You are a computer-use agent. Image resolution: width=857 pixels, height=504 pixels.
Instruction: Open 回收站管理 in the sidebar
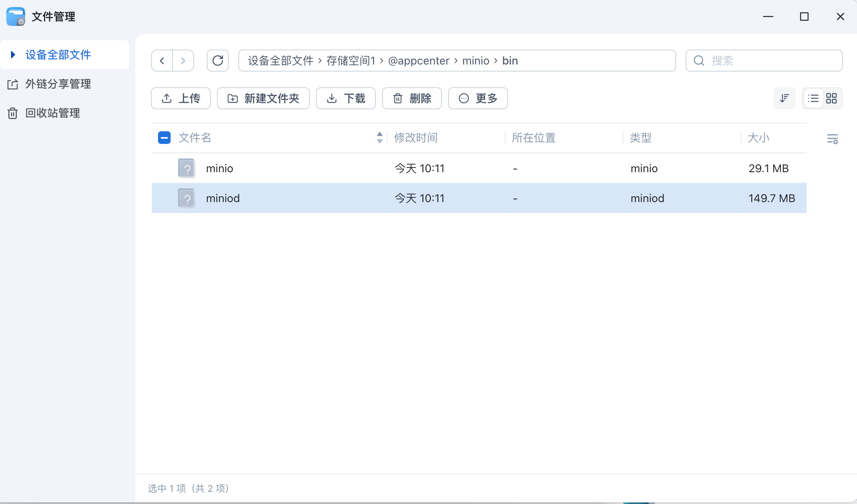(x=52, y=113)
